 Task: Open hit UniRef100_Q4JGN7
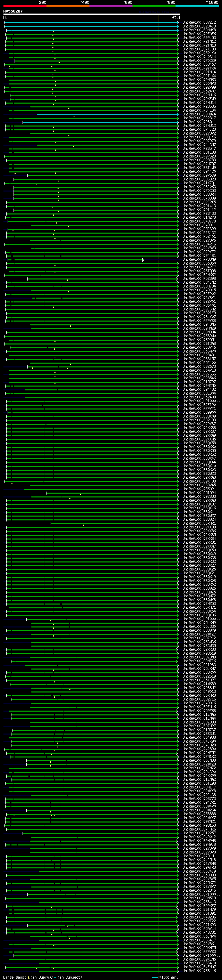(199, 145)
